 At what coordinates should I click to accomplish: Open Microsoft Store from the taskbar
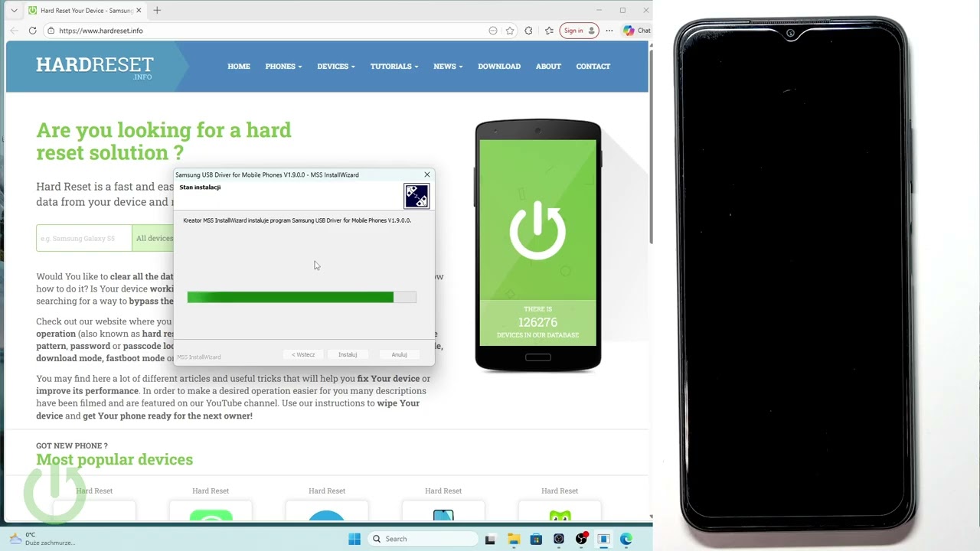point(536,539)
